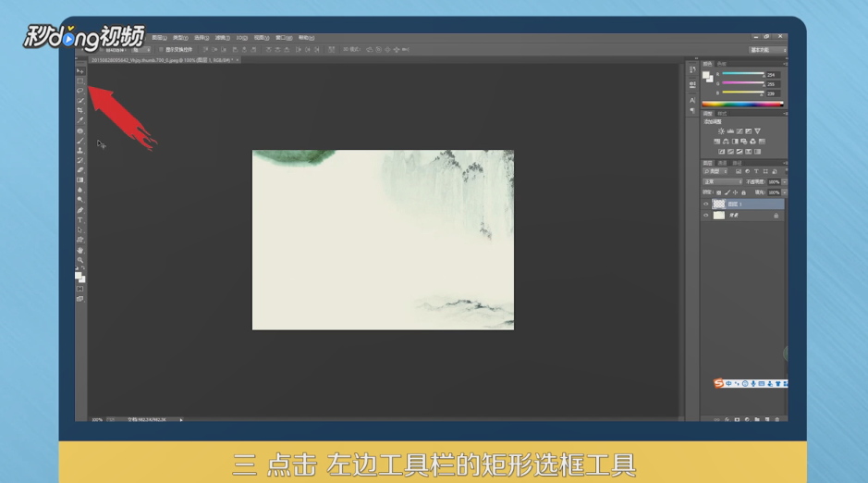The width and height of the screenshot is (868, 483).
Task: Select the Magic Wand tool
Action: 80,100
